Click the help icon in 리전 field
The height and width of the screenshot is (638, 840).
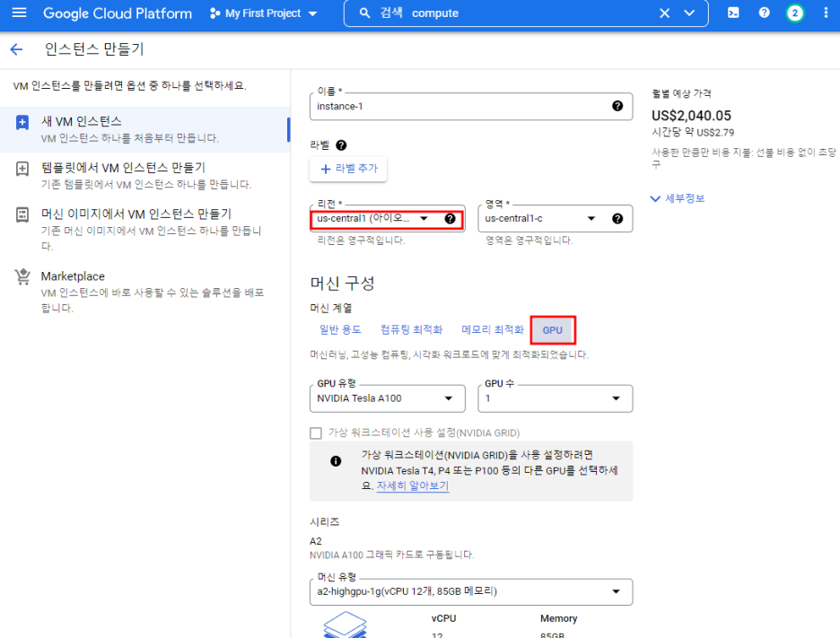tap(450, 219)
